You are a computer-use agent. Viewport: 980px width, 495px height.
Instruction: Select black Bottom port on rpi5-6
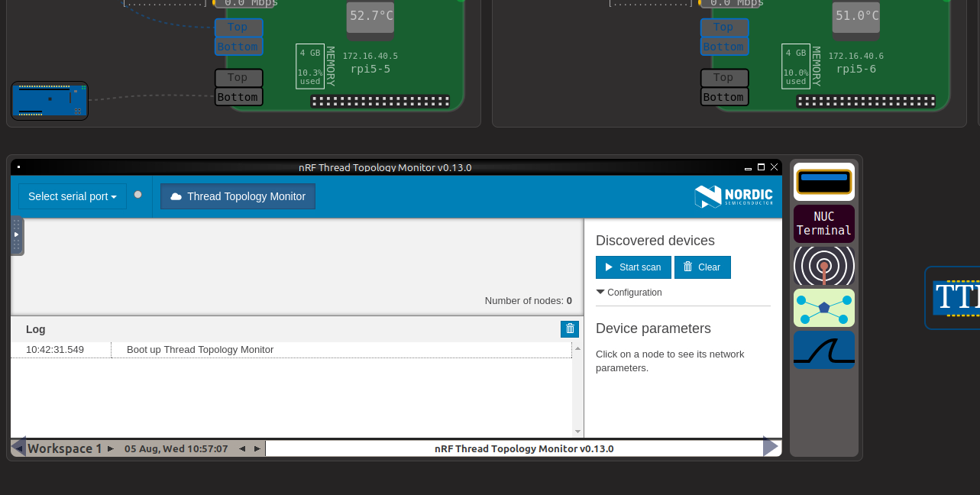click(724, 97)
